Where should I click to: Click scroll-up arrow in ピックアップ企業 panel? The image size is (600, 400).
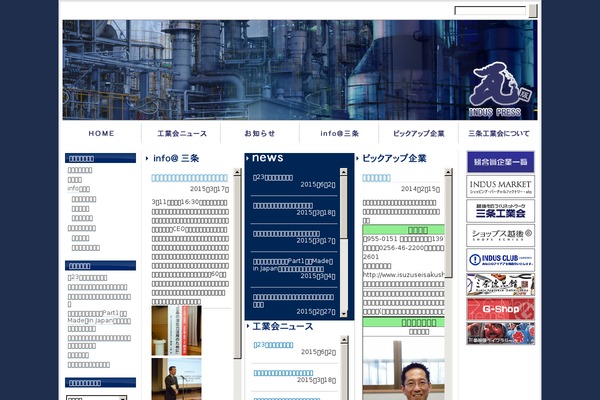[448, 172]
